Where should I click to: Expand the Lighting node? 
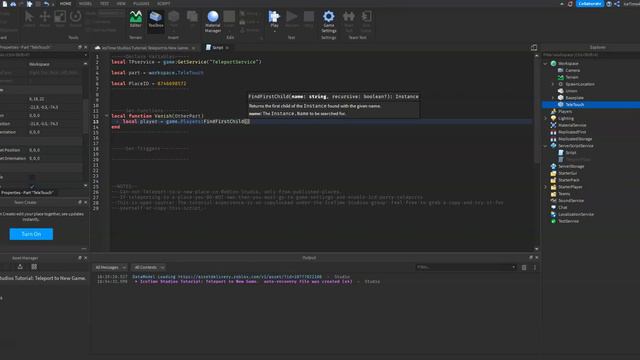pos(546,118)
